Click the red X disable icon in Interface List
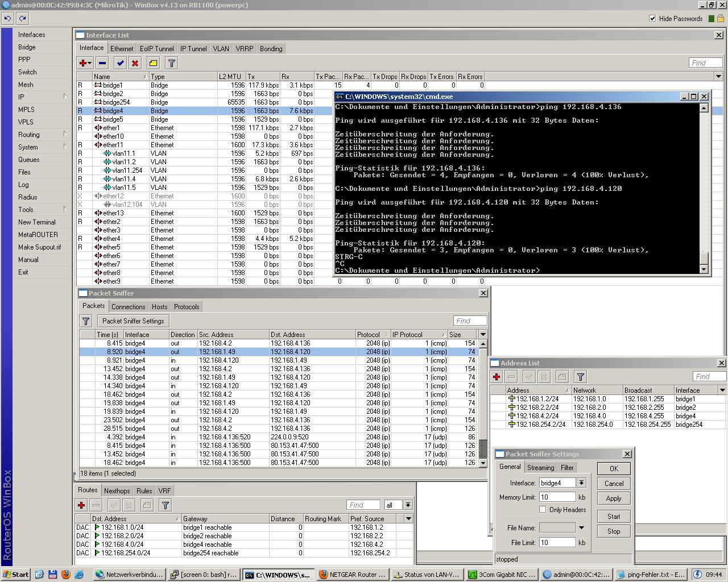This screenshot has height=582, width=728. pos(135,63)
